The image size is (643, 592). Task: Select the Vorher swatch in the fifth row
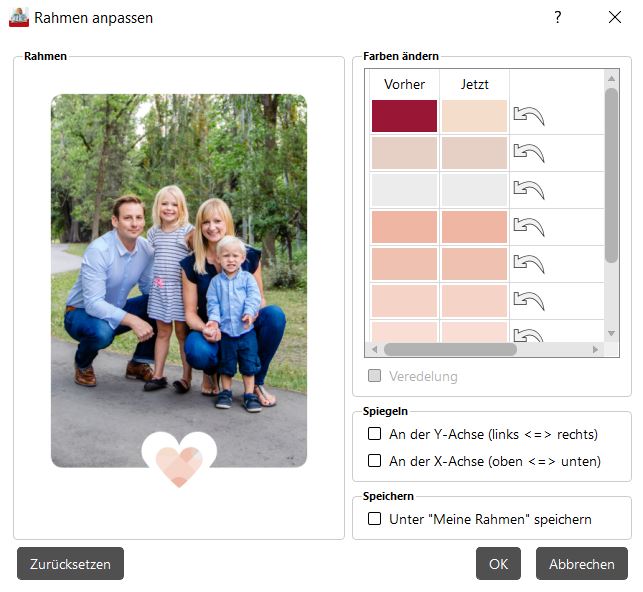pyautogui.click(x=404, y=264)
